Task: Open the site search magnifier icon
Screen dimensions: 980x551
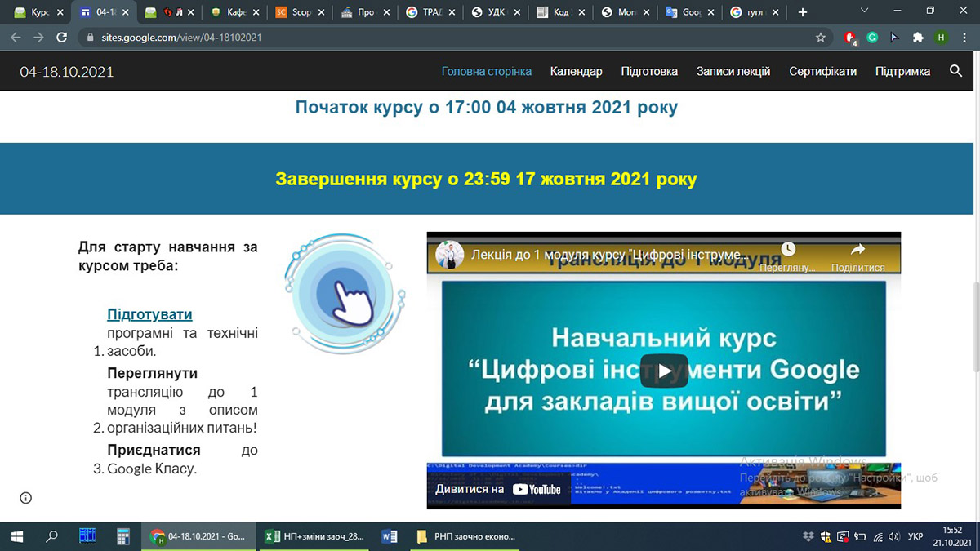Action: [956, 71]
